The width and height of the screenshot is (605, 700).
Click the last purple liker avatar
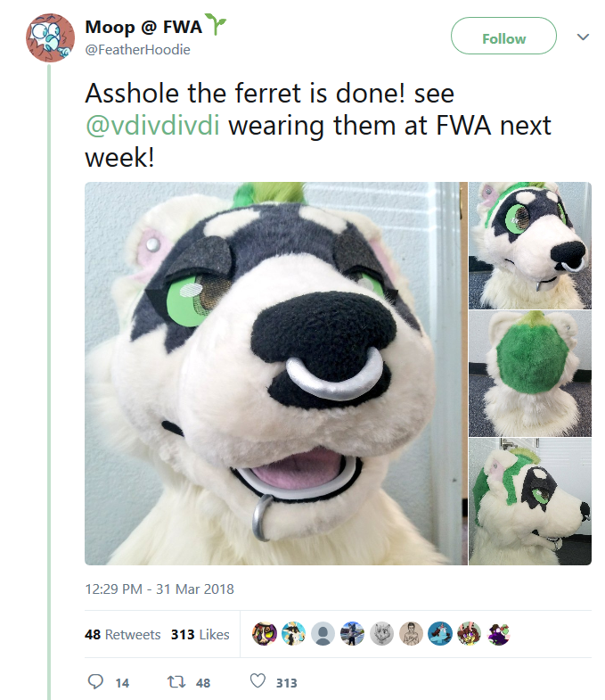point(499,634)
